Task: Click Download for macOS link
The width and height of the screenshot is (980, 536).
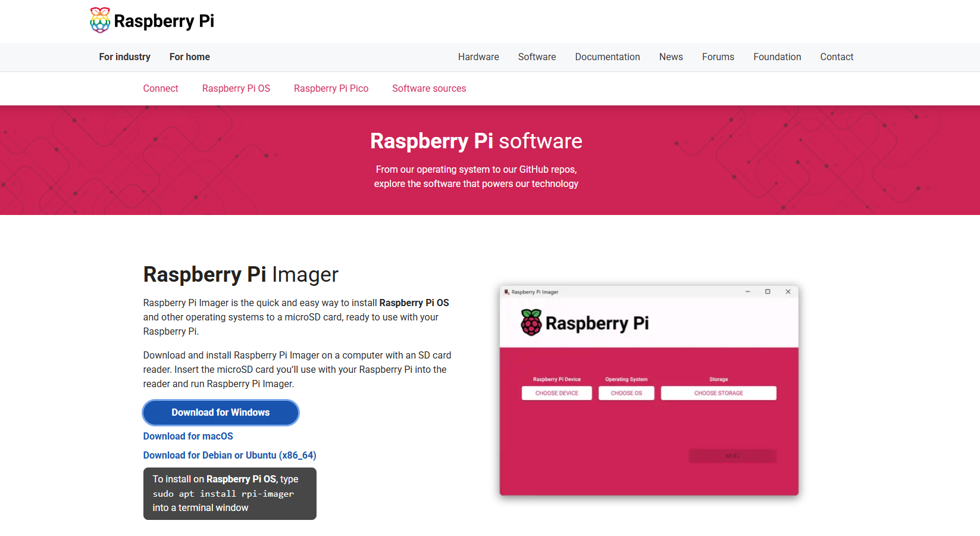Action: point(188,436)
